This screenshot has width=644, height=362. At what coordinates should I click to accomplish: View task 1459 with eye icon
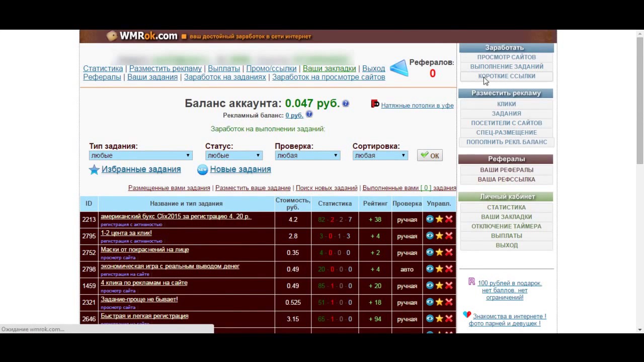click(430, 286)
